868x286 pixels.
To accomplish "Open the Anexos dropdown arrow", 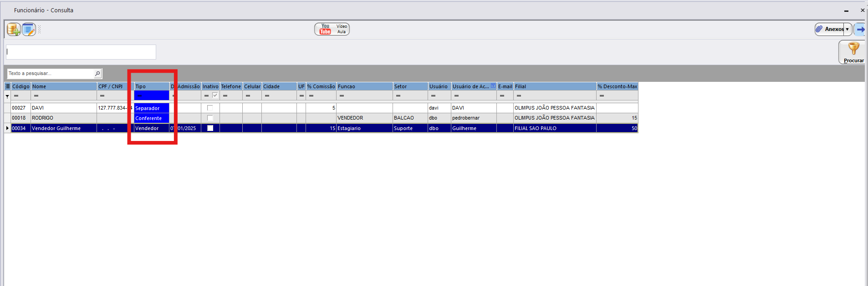I will (847, 29).
